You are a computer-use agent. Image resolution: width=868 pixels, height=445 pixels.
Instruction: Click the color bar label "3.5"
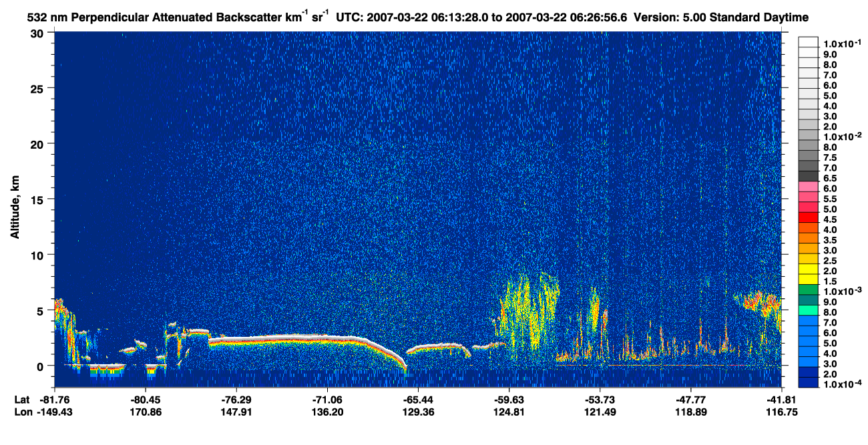click(830, 240)
